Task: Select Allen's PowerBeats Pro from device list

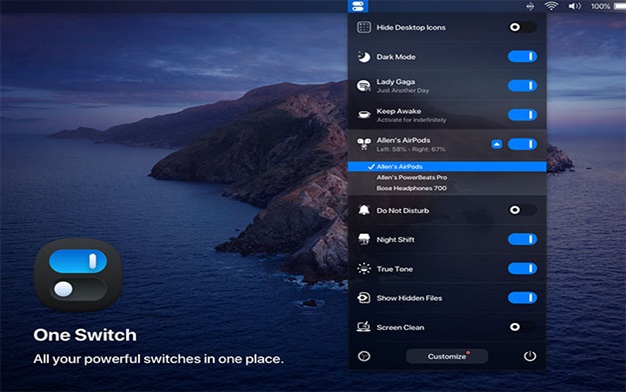Action: [412, 177]
